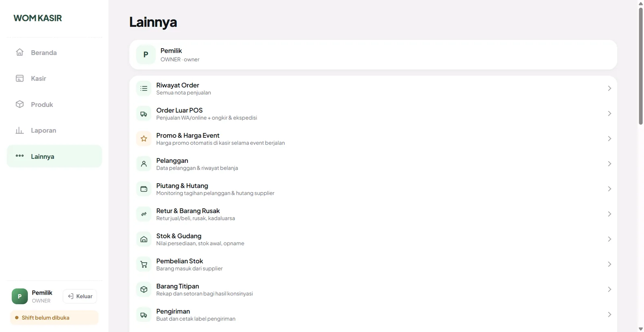Screen dimensions: 644x332
Task: Click the Pemilik name in the profile card
Action: [x=171, y=51]
